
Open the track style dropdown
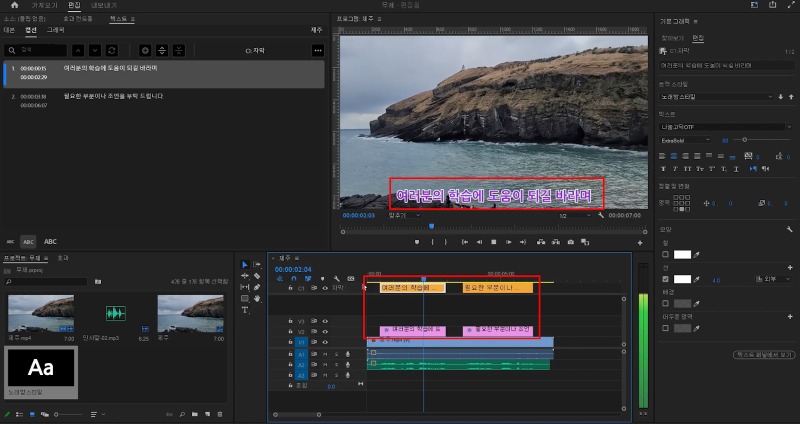tap(716, 96)
